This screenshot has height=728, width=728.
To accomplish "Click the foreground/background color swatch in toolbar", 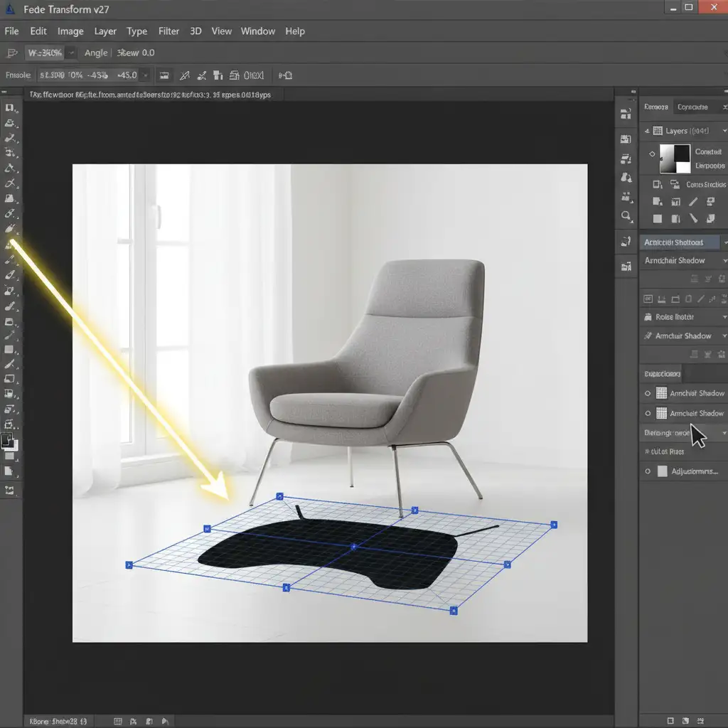I will click(10, 443).
